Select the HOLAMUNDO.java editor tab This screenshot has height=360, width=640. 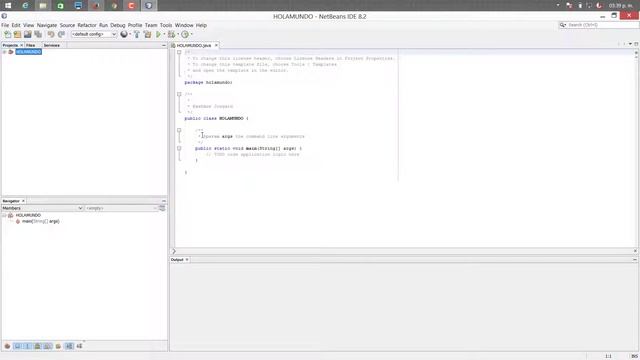click(x=193, y=45)
